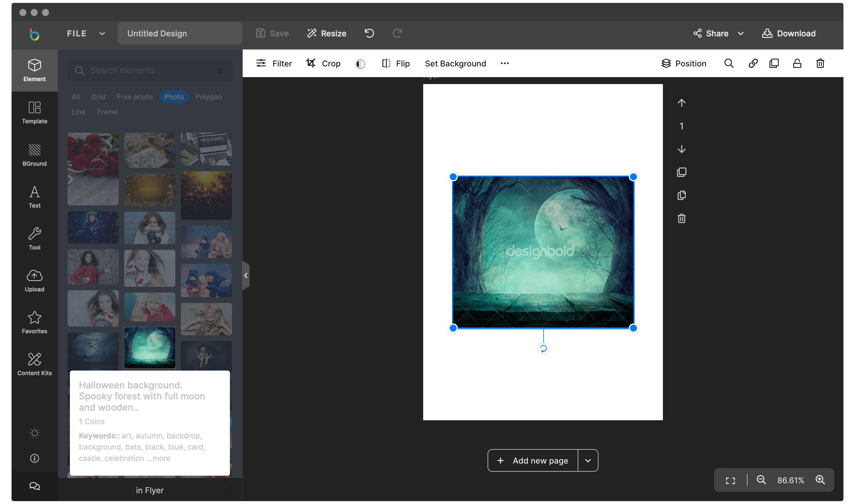
Task: Toggle light mode sun icon
Action: [35, 433]
